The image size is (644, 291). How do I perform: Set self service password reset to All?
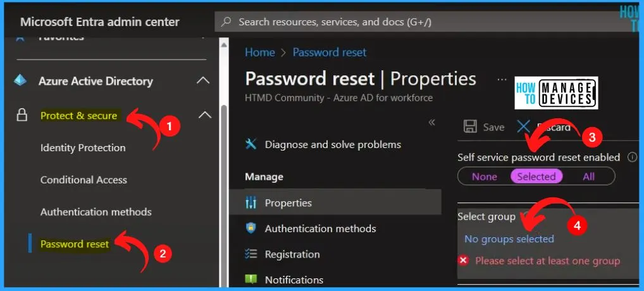pyautogui.click(x=588, y=176)
